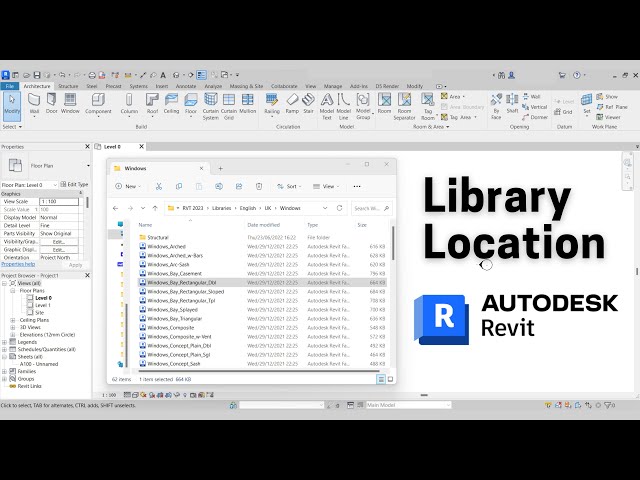
Task: Switch Explorer to details view toggle
Action: tap(380, 379)
